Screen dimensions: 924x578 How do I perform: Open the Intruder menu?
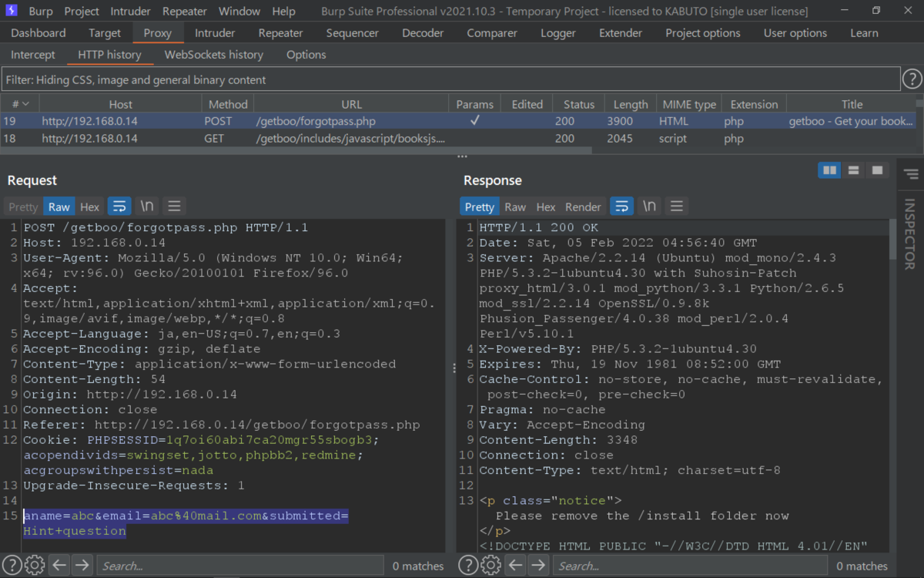pos(131,11)
